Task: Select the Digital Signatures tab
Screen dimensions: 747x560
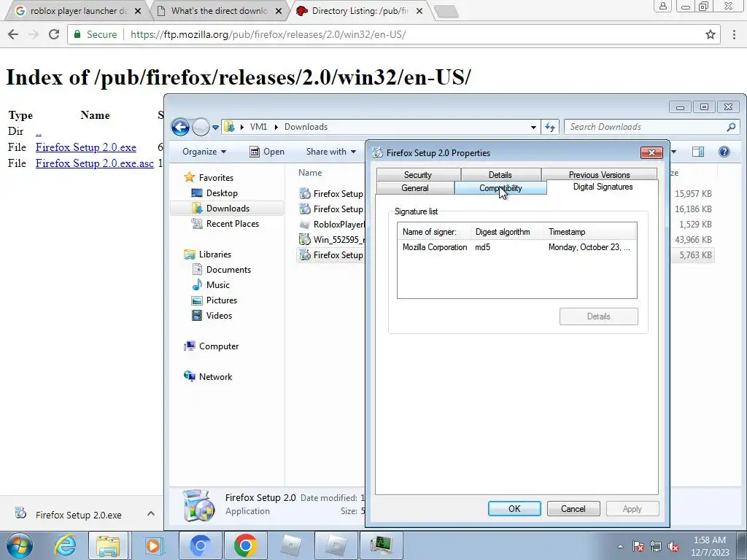Action: (603, 187)
